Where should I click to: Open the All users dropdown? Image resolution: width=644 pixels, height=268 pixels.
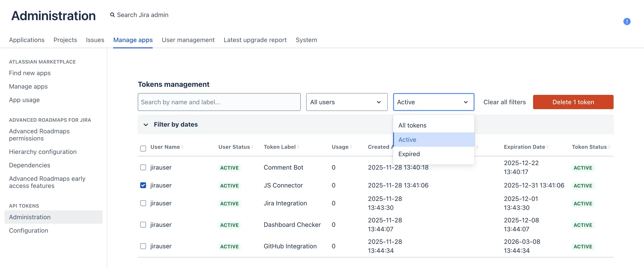pos(347,102)
